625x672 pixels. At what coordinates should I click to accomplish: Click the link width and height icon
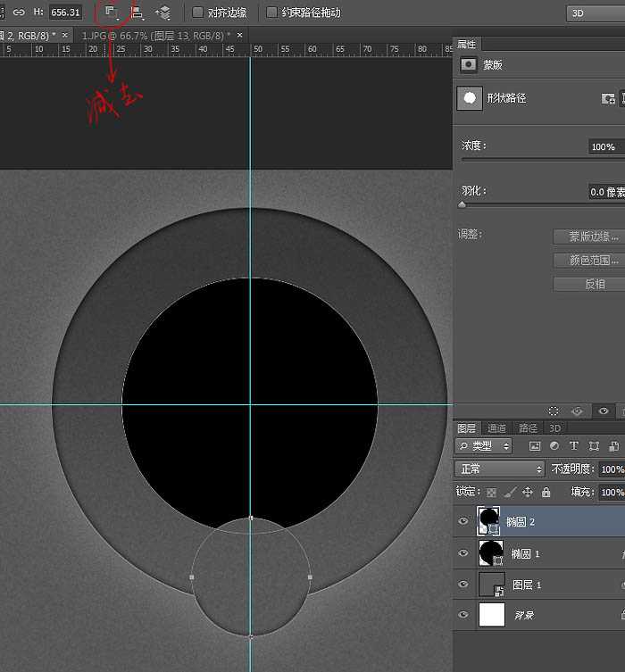(x=19, y=12)
